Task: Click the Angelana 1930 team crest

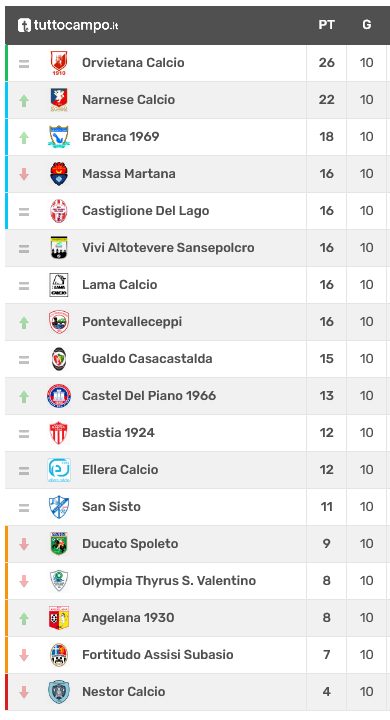Action: [59, 618]
